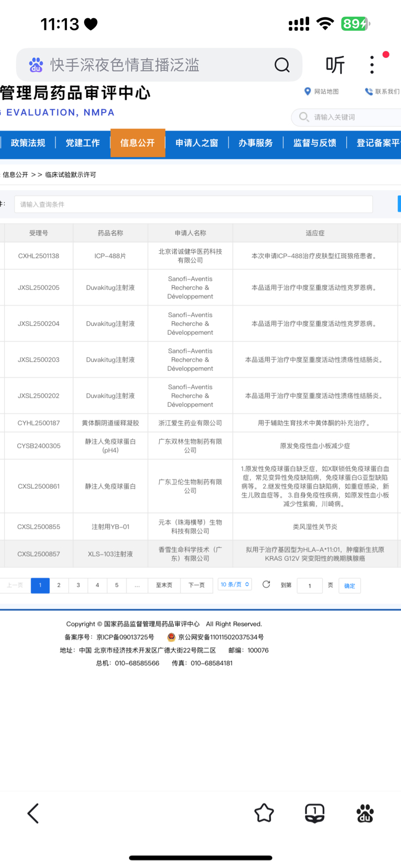Click the JXSL2500202 cell
This screenshot has width=401, height=868.
39,396
